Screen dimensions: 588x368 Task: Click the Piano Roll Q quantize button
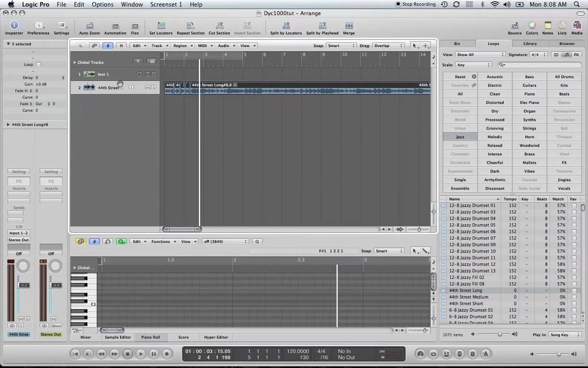pos(257,241)
